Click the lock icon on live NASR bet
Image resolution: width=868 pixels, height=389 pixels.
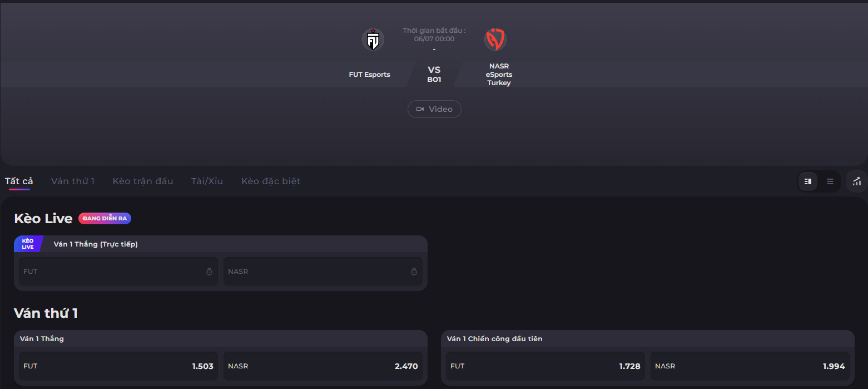pos(414,272)
